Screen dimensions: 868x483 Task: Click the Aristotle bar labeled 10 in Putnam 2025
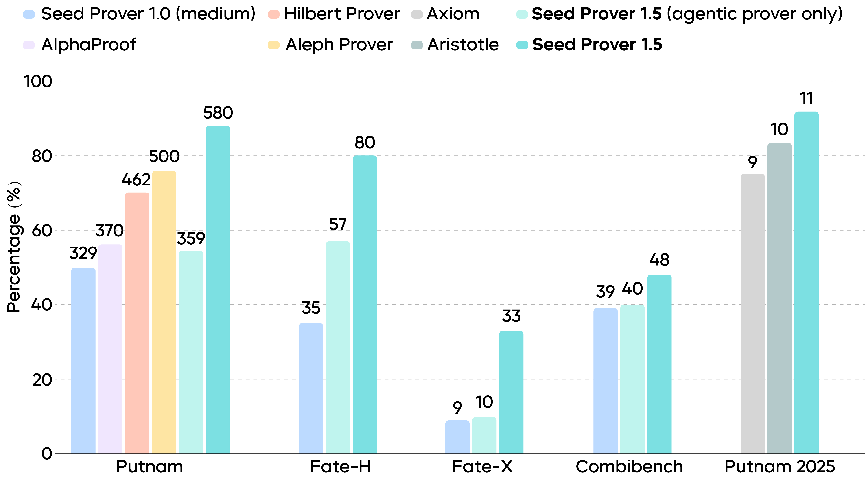tap(779, 298)
